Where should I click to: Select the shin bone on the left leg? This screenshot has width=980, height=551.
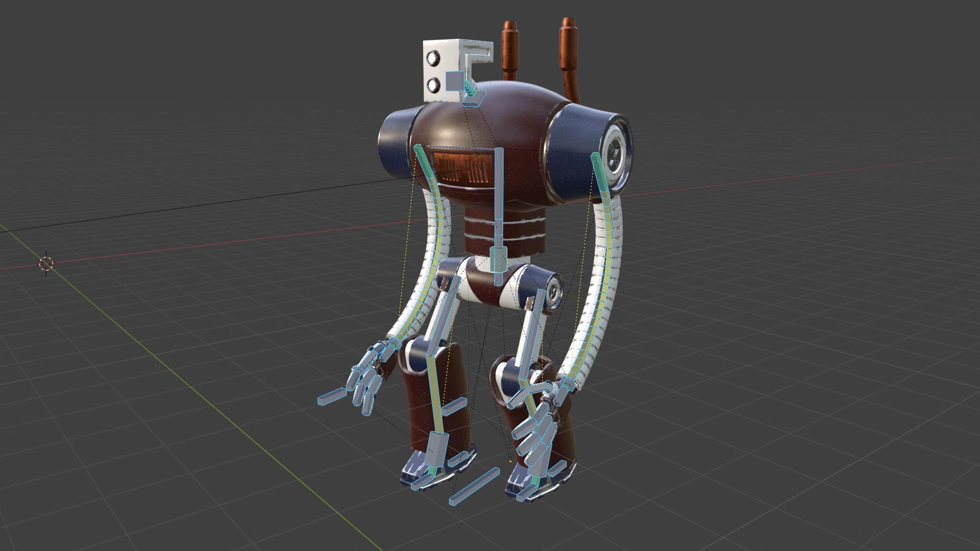(435, 395)
